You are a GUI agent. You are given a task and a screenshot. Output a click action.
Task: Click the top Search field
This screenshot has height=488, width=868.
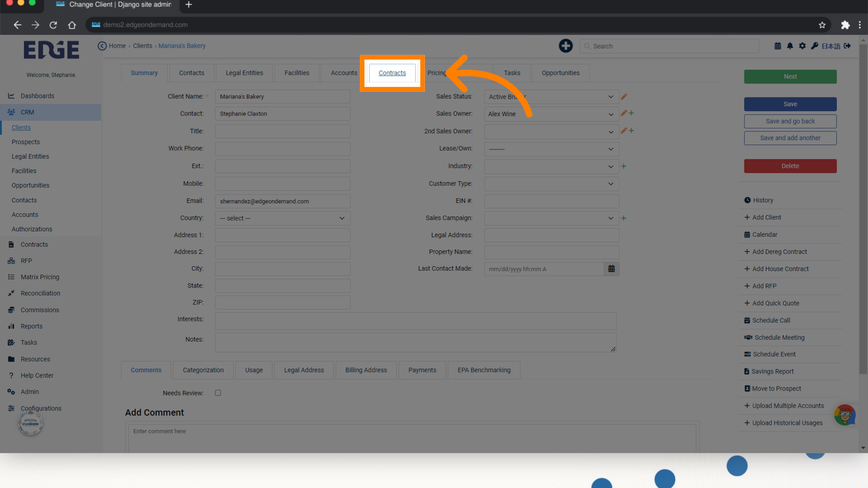coord(669,46)
